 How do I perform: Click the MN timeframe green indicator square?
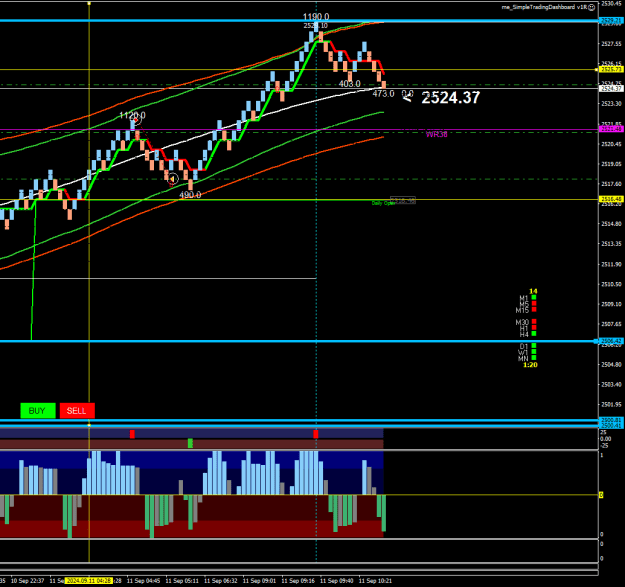[534, 357]
